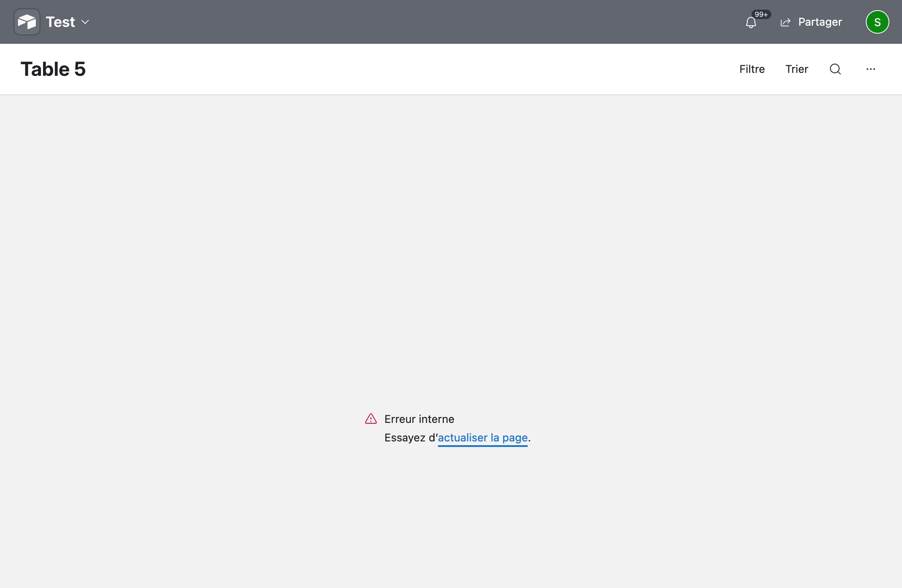Click the share arrow icon

pos(785,22)
